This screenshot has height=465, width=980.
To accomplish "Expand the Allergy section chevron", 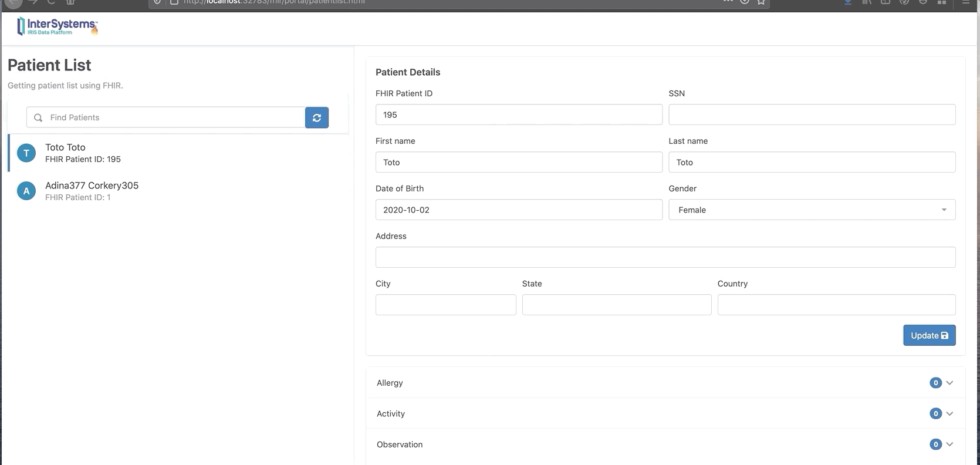I will click(x=949, y=383).
